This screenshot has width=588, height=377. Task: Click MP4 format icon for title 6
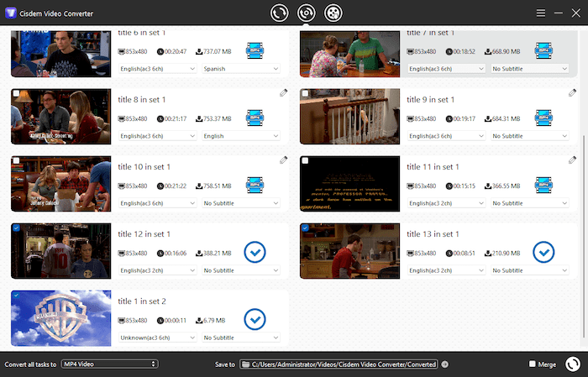pyautogui.click(x=255, y=50)
